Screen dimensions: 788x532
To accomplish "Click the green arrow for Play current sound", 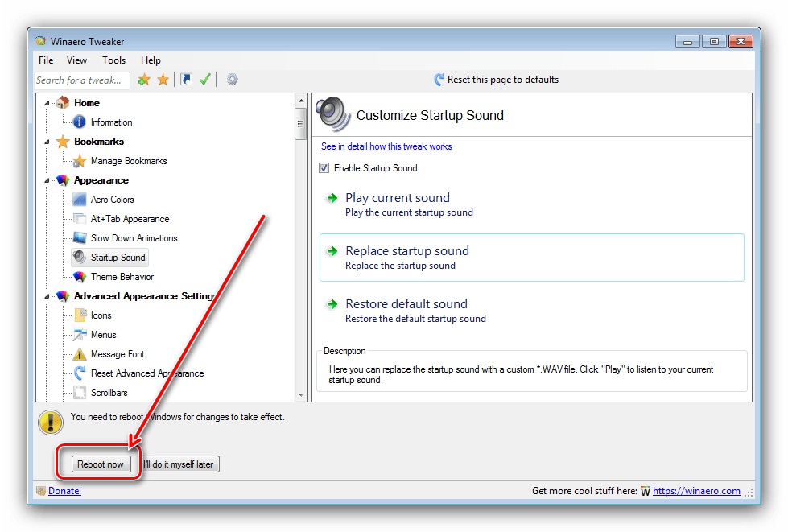I will (331, 198).
